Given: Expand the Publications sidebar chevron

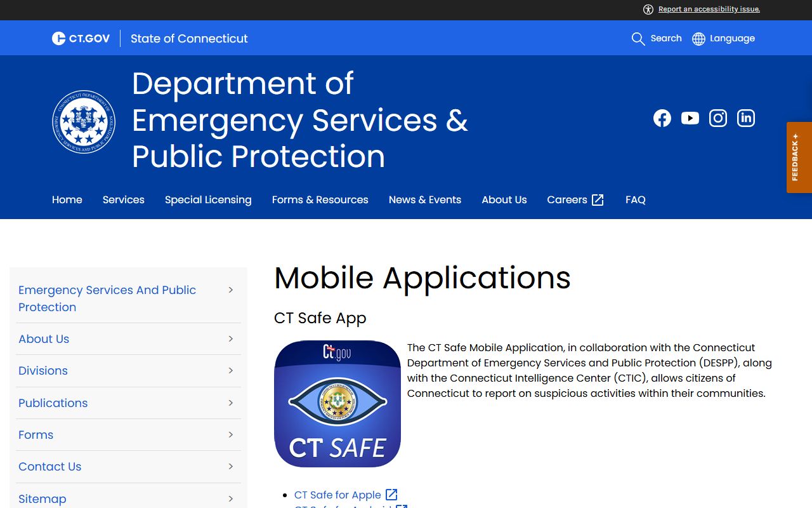Looking at the screenshot, I should point(231,403).
